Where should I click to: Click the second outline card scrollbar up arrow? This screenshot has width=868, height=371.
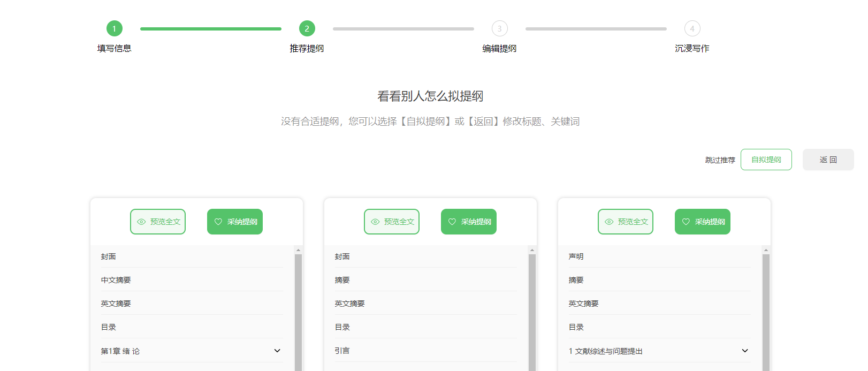(532, 250)
